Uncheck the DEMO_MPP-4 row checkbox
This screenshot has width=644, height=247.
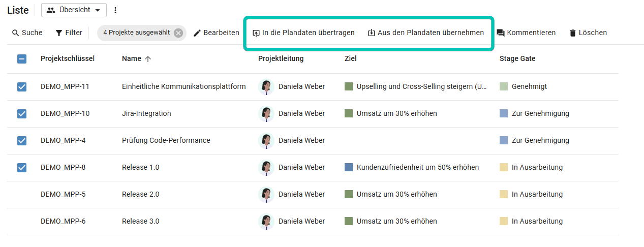coord(22,140)
